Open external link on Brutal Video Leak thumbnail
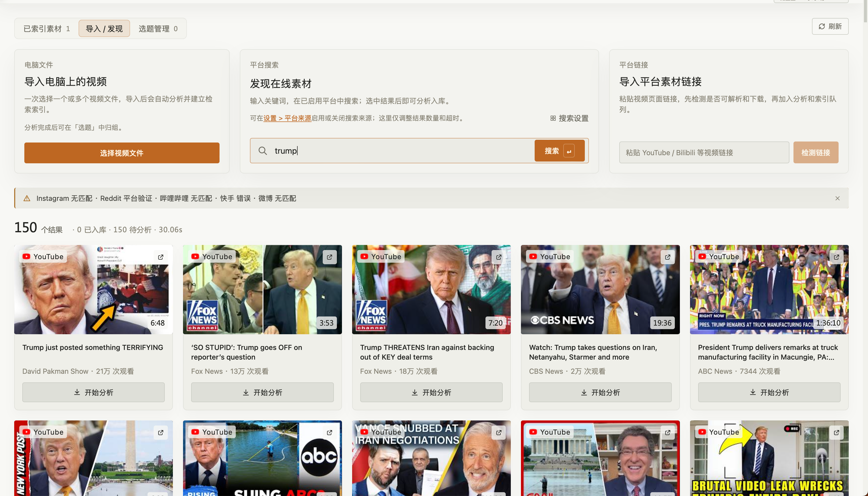Screen dimensions: 868x496 pyautogui.click(x=836, y=433)
